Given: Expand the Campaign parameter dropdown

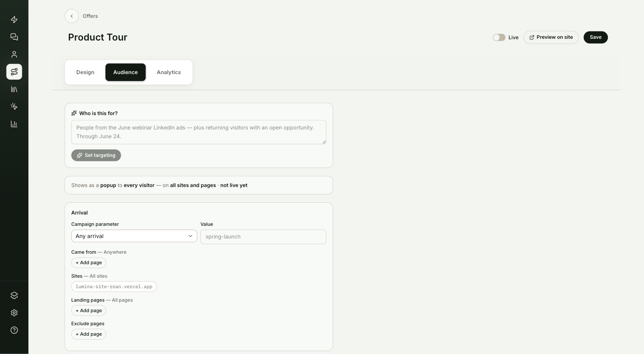Looking at the screenshot, I should tap(134, 236).
